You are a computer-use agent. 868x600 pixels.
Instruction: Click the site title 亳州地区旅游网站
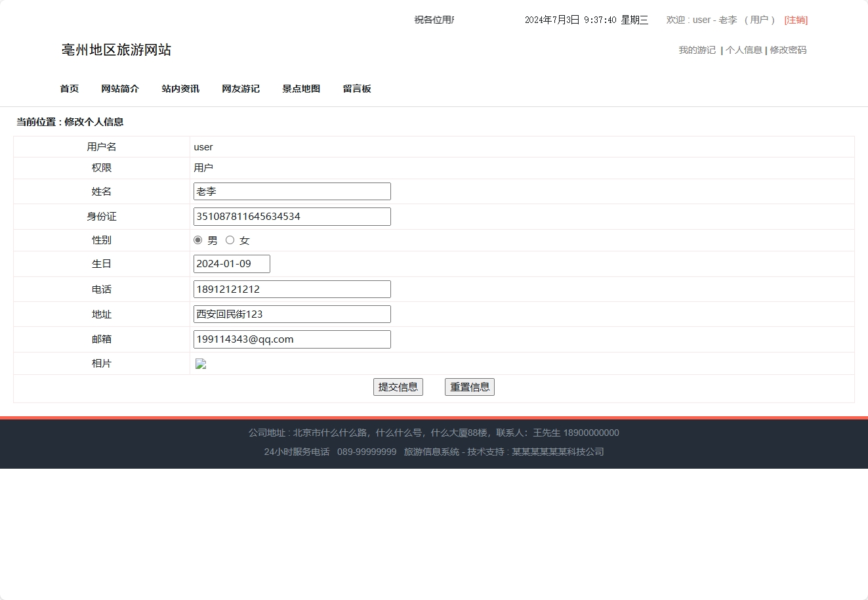pos(115,50)
